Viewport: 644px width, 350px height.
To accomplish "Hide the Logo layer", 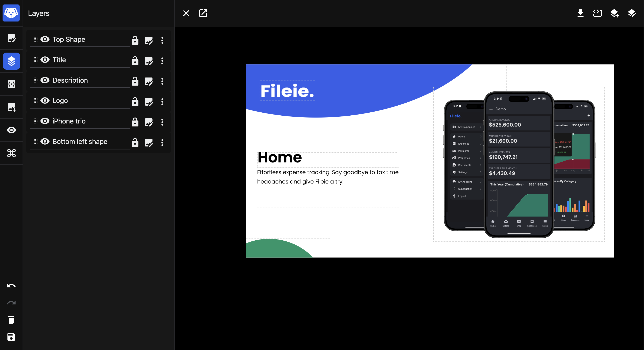I will tap(45, 100).
